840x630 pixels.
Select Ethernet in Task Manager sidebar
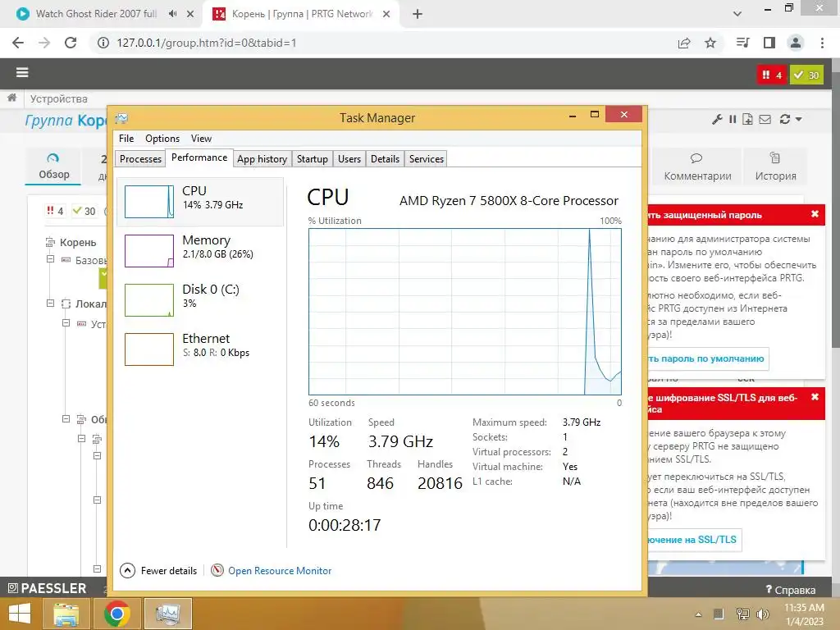[200, 349]
